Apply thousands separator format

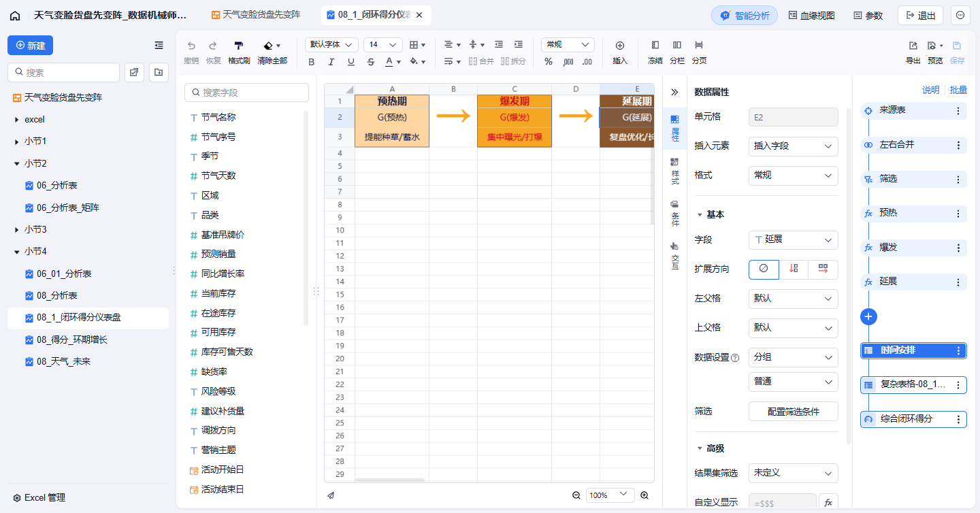(x=568, y=62)
